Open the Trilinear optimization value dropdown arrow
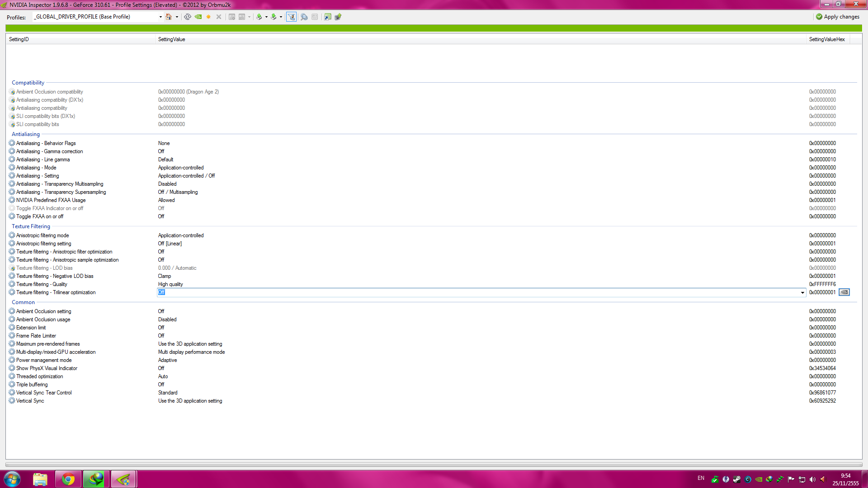The width and height of the screenshot is (868, 488). click(x=802, y=293)
